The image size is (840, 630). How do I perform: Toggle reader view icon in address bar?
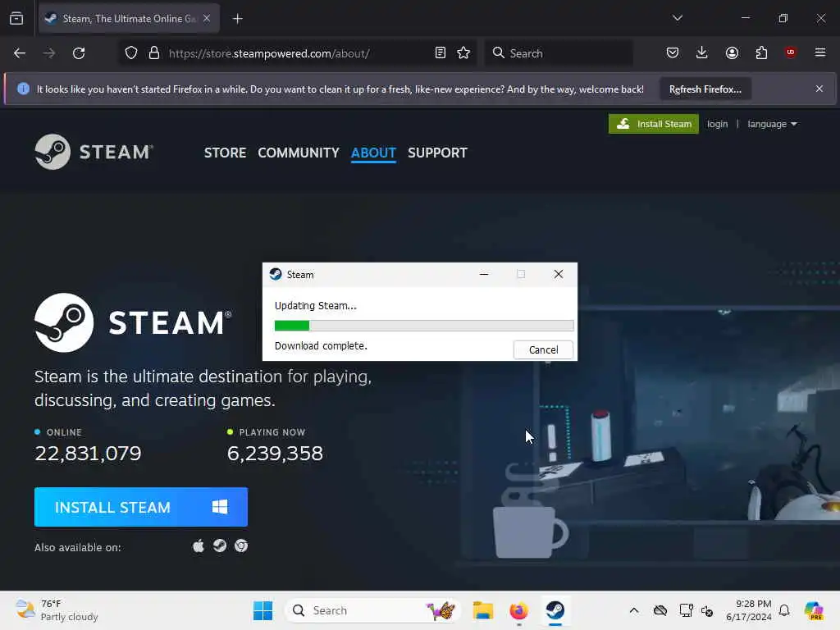[x=441, y=53]
